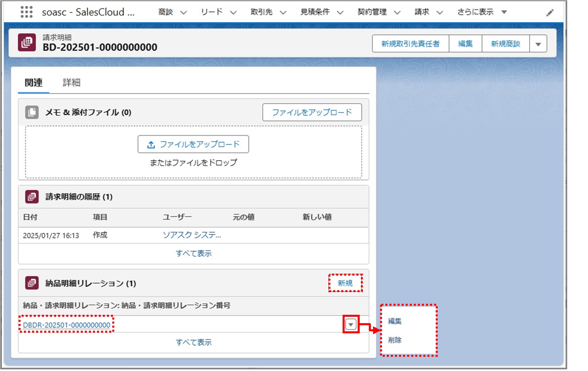Click the 新規商談 button
This screenshot has height=371, width=588.
506,44
